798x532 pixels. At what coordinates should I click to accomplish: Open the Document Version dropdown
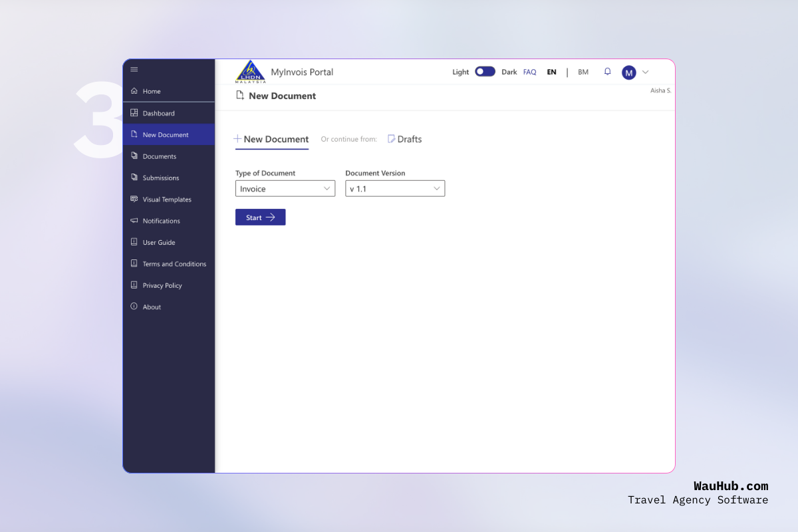click(395, 189)
